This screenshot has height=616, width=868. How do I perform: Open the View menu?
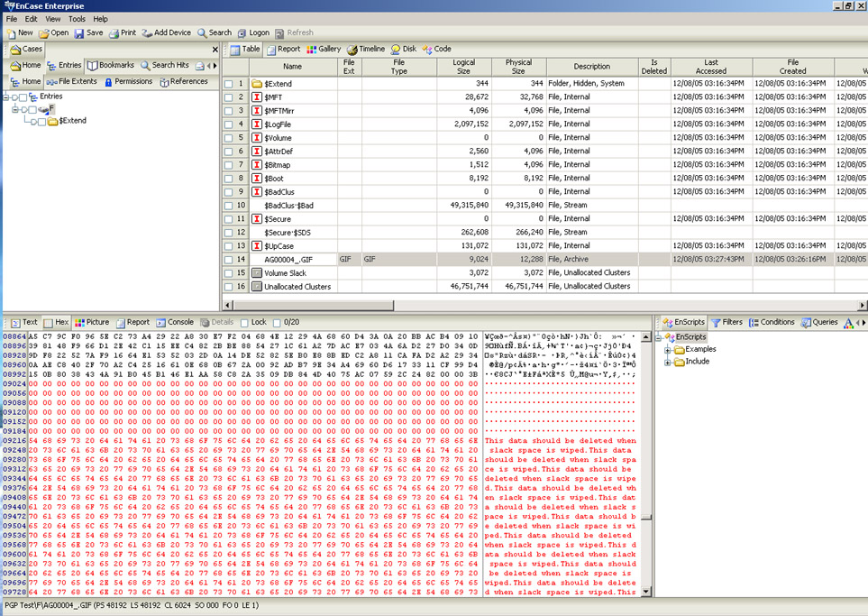52,19
